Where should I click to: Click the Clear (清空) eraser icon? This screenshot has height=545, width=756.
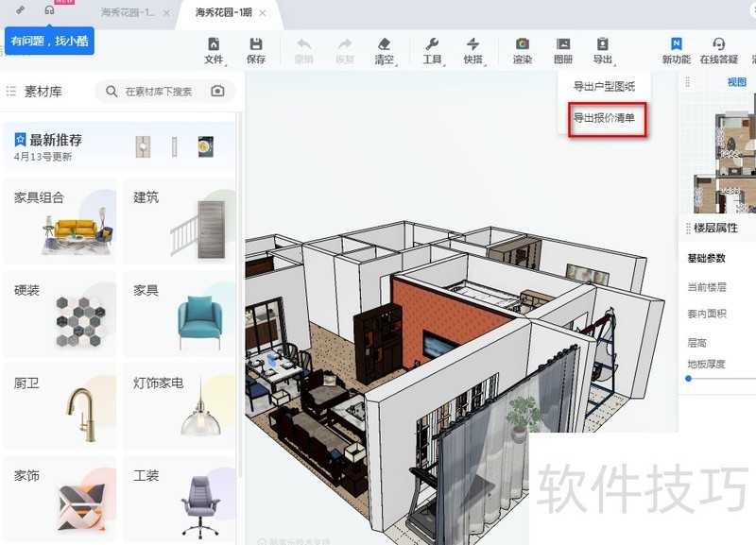pyautogui.click(x=384, y=50)
